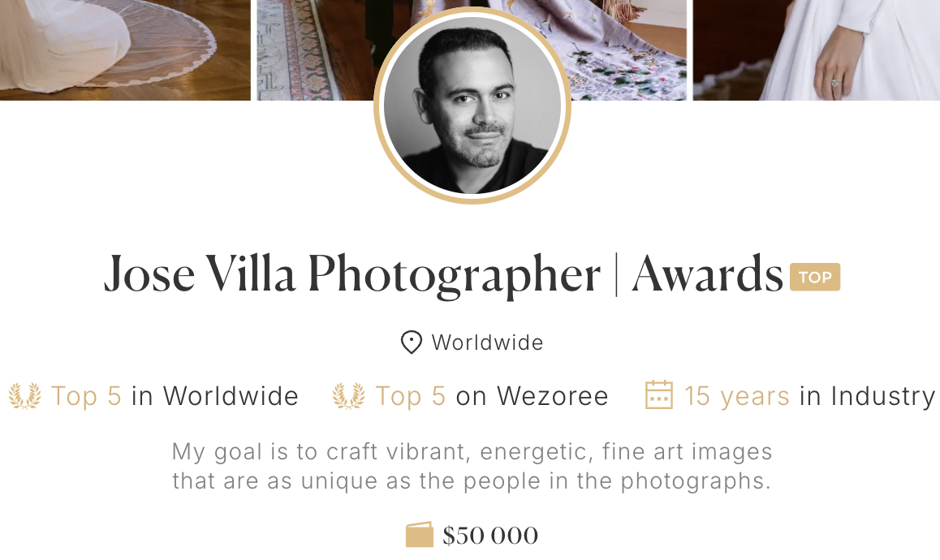Click the calendar icon before 15 years
This screenshot has width=940, height=560.
(x=658, y=395)
